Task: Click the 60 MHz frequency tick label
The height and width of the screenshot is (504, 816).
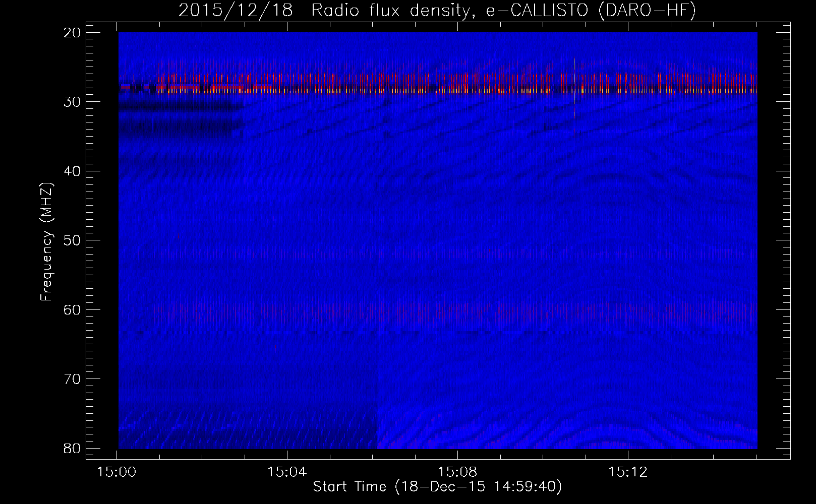Action: pos(73,309)
